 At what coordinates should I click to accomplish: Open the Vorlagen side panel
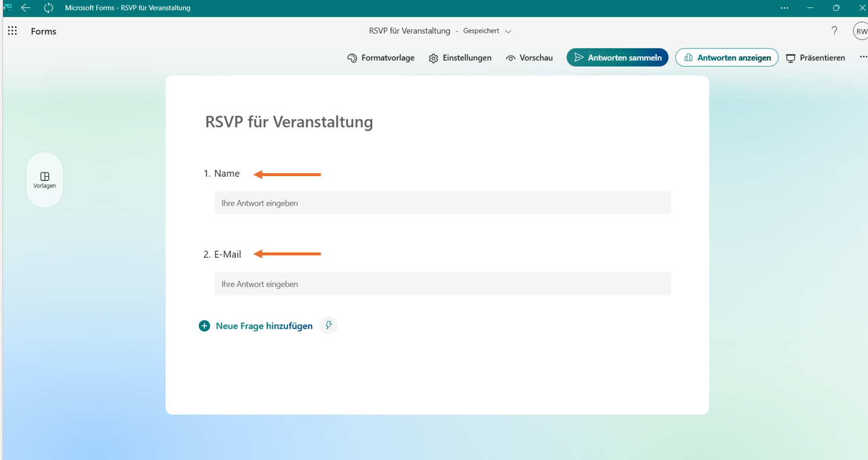click(x=45, y=180)
